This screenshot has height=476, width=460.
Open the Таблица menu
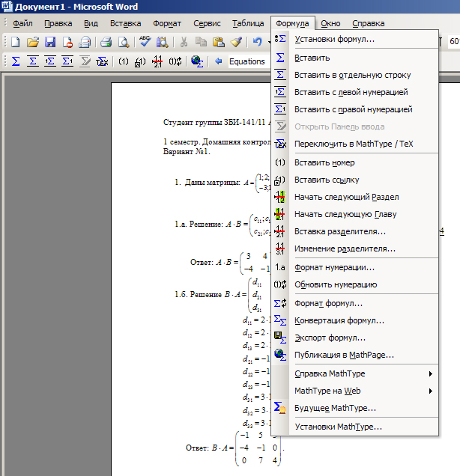click(248, 23)
